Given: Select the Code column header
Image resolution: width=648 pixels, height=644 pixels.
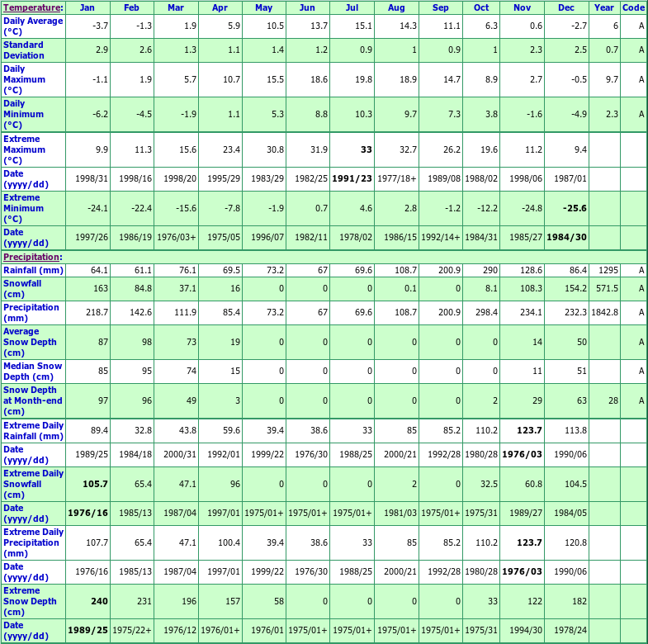Looking at the screenshot, I should 633,7.
